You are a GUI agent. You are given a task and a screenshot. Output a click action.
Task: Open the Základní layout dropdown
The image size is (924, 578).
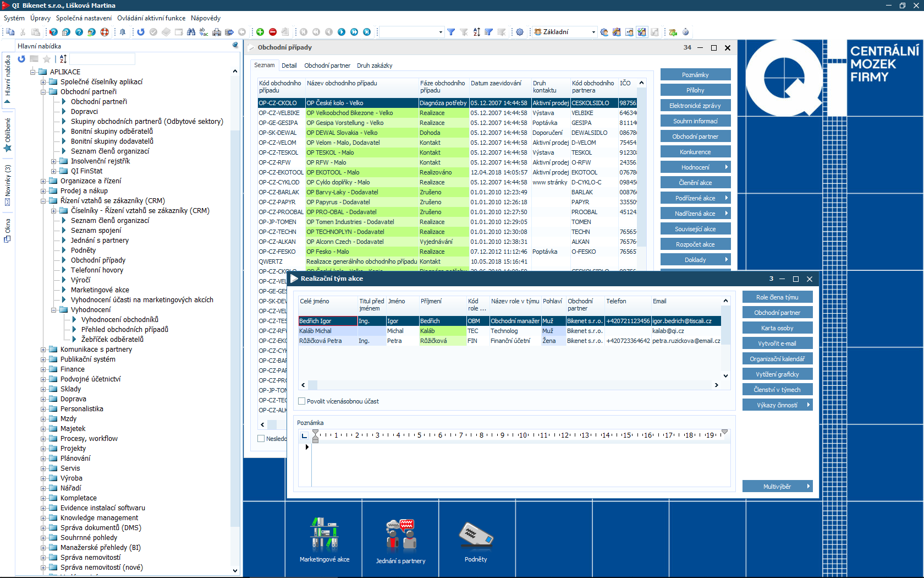pyautogui.click(x=593, y=32)
